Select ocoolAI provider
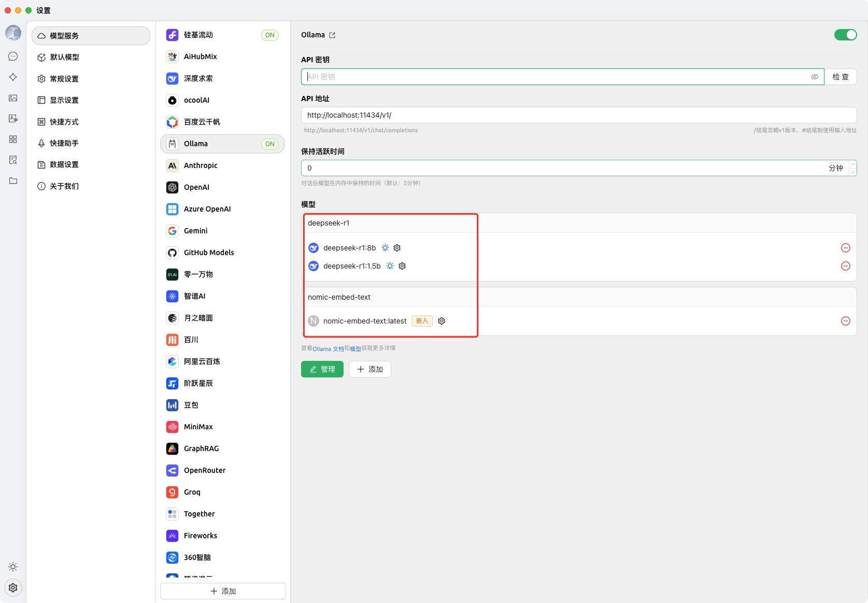This screenshot has height=603, width=868. click(x=222, y=100)
